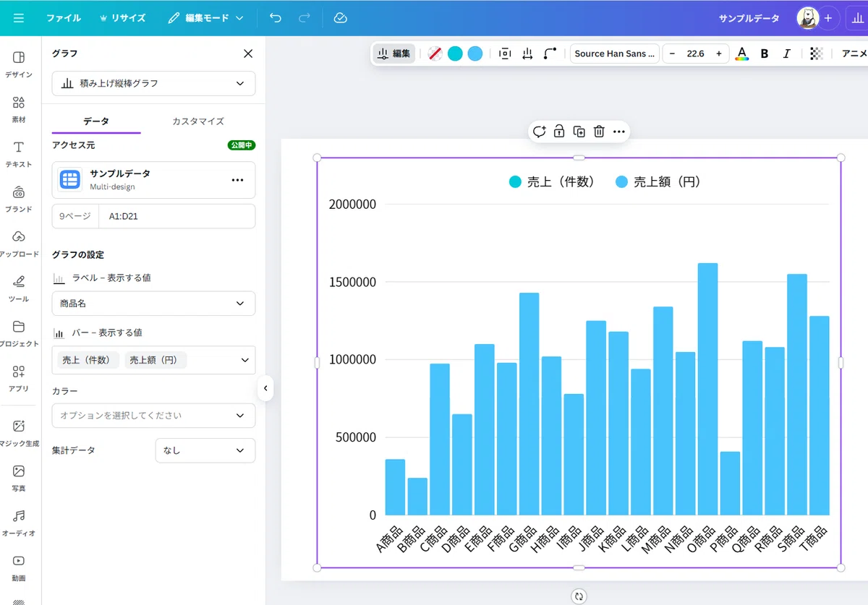Open the transparency checkerboard icon
The height and width of the screenshot is (605, 868).
pyautogui.click(x=817, y=53)
